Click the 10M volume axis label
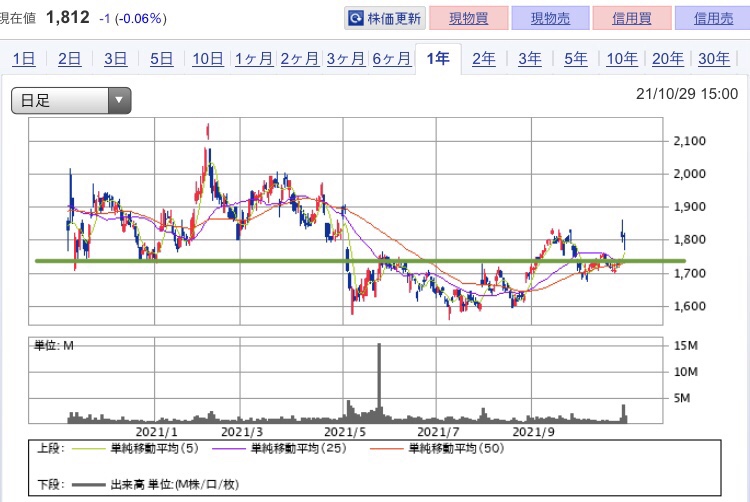This screenshot has width=750, height=502. click(685, 372)
